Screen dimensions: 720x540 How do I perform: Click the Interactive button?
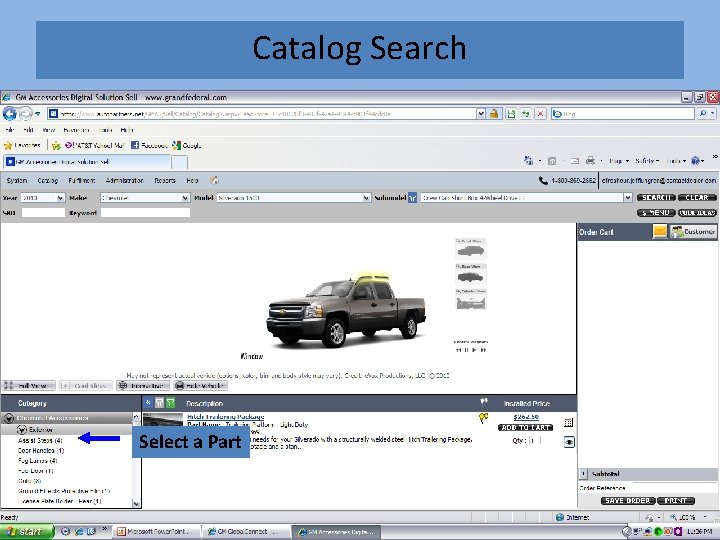click(x=143, y=386)
